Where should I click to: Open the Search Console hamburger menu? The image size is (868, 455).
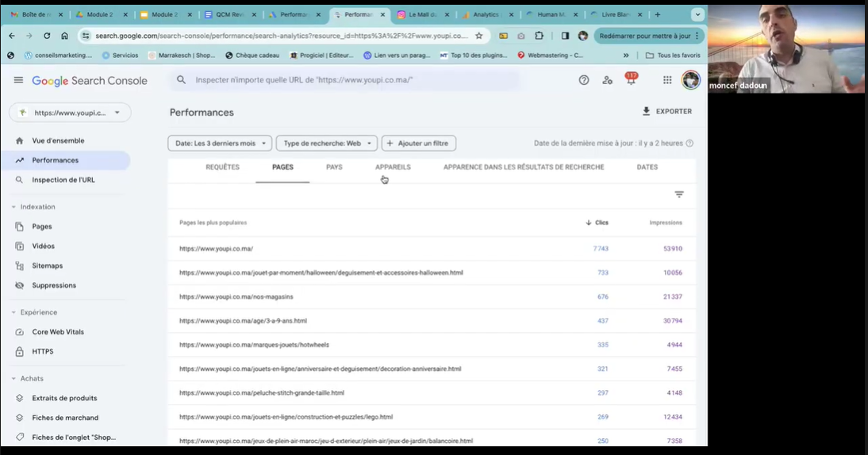[18, 80]
